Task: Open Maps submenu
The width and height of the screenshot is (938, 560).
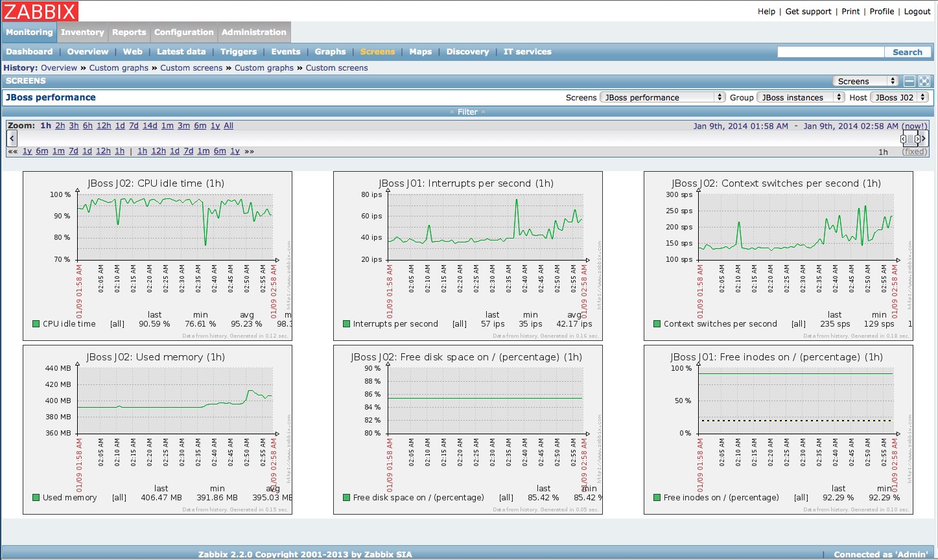Action: [x=421, y=52]
